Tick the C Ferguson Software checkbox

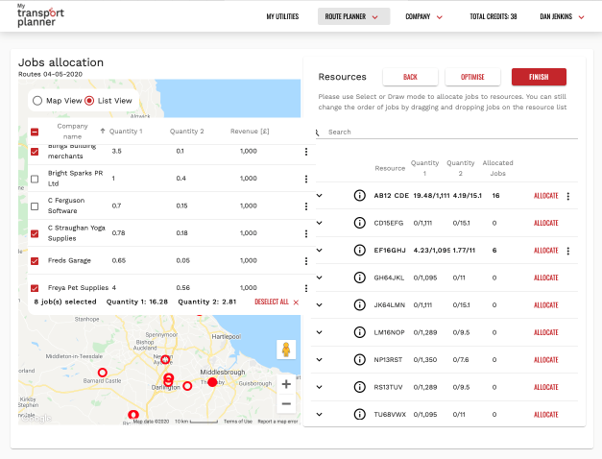[35, 206]
